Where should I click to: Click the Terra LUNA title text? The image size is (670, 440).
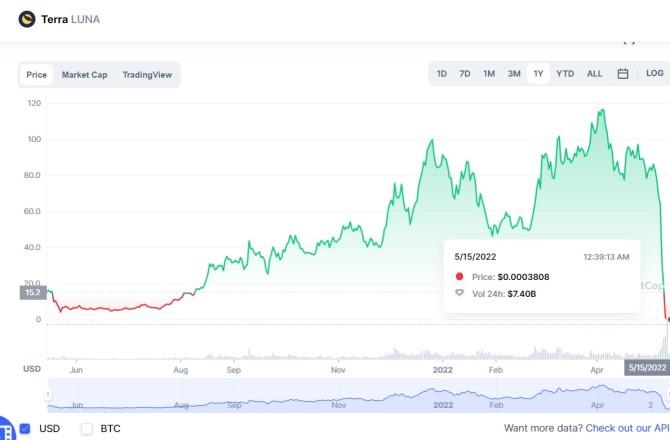[71, 19]
